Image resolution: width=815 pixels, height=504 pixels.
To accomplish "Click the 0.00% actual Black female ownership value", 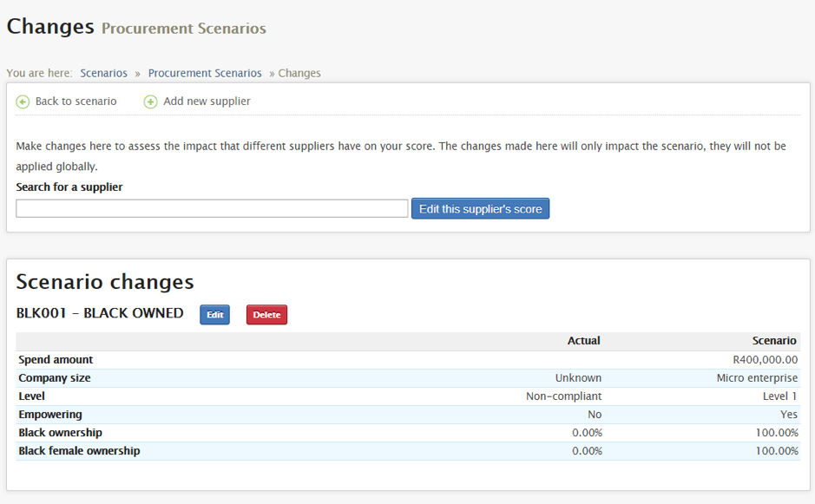I will point(587,451).
